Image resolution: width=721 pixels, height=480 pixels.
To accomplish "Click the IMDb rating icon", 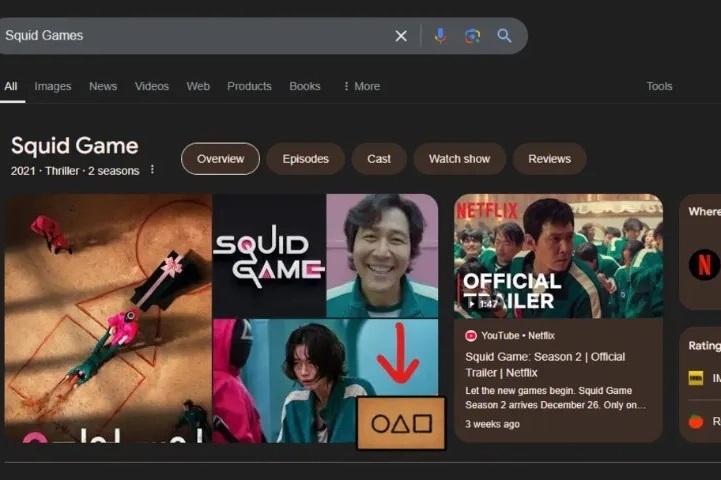I will coord(696,378).
